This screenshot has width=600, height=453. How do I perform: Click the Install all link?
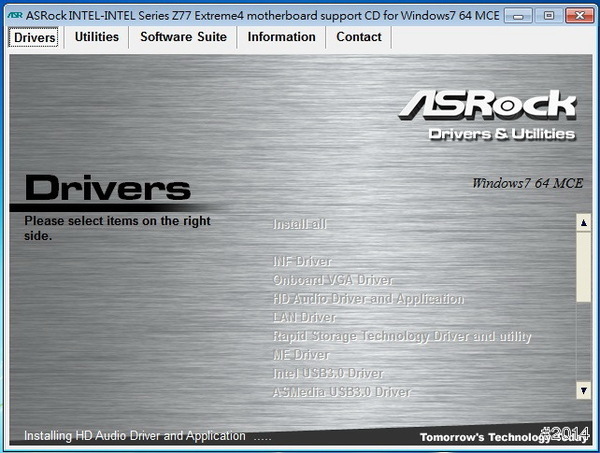pos(300,224)
